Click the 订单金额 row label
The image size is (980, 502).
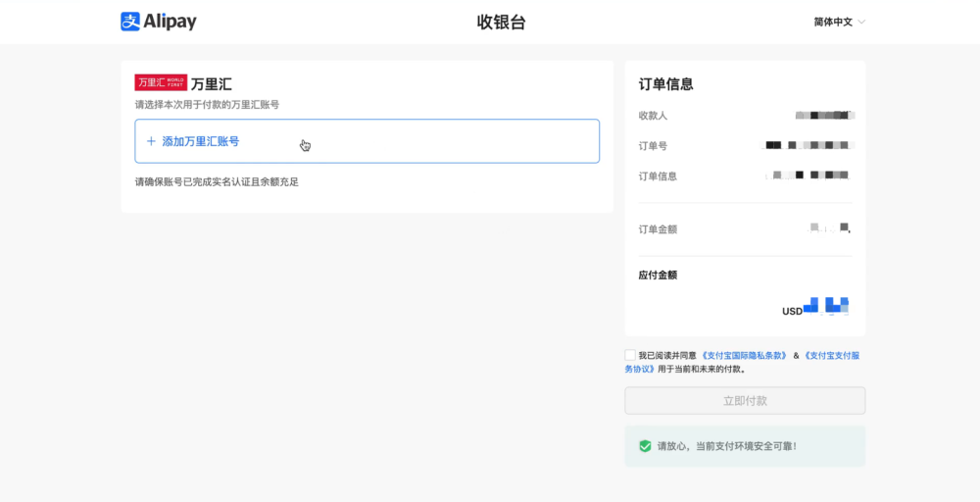tap(658, 229)
